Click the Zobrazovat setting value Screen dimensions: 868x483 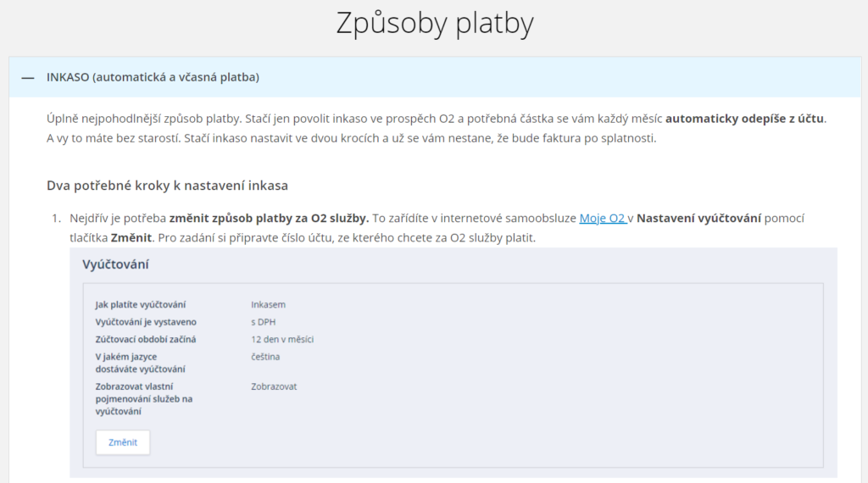tap(274, 386)
